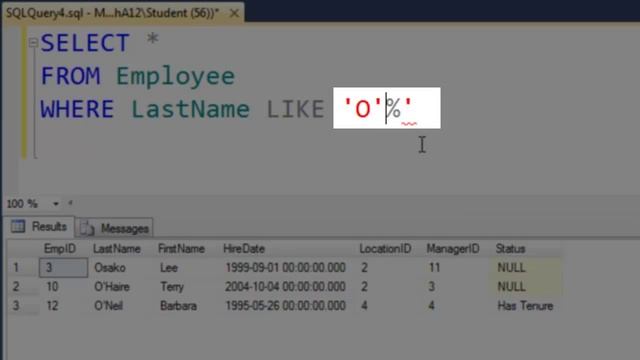This screenshot has height=360, width=640.
Task: Select the EmpID column header
Action: click(x=60, y=249)
